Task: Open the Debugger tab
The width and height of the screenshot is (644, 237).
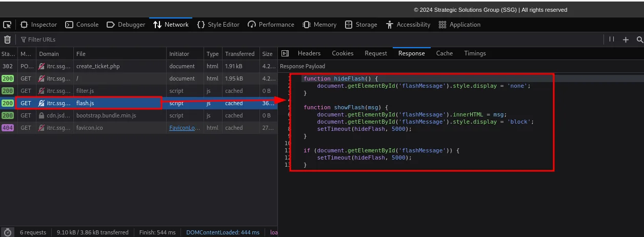Action: pyautogui.click(x=126, y=25)
